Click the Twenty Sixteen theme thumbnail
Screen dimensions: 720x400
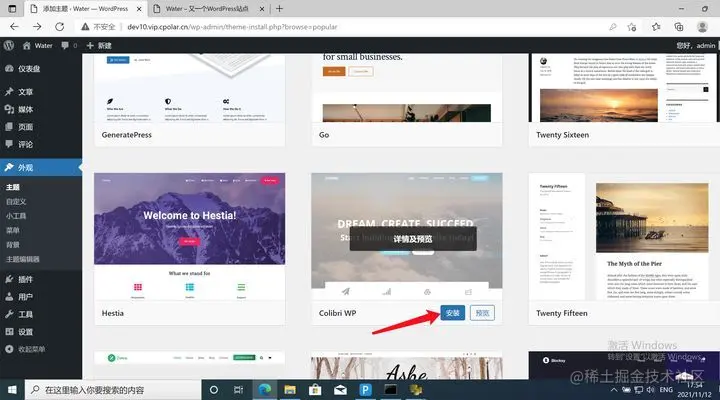(x=624, y=88)
